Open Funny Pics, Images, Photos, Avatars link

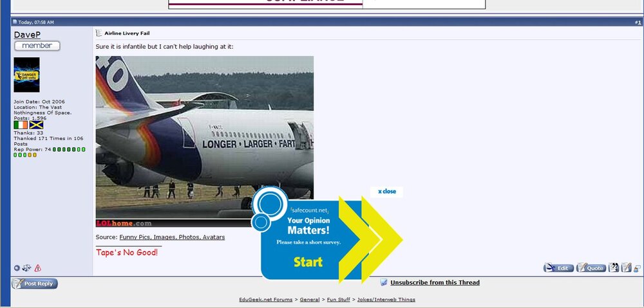172,237
